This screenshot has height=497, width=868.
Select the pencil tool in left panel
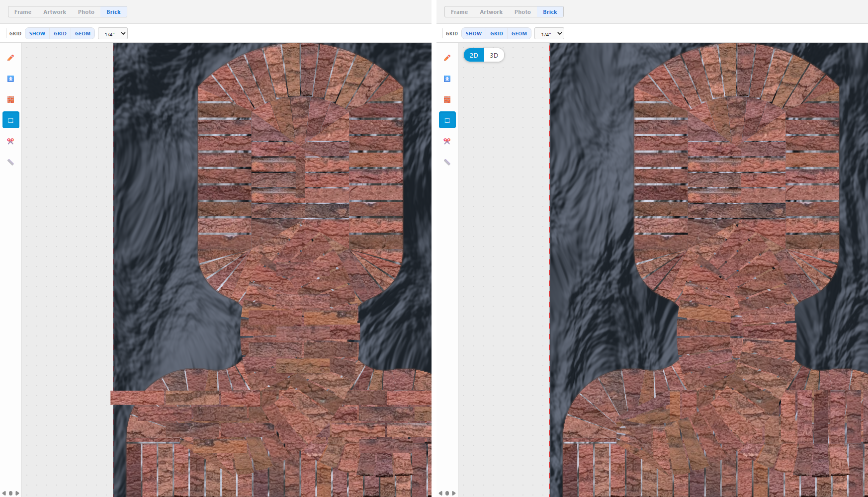click(10, 58)
